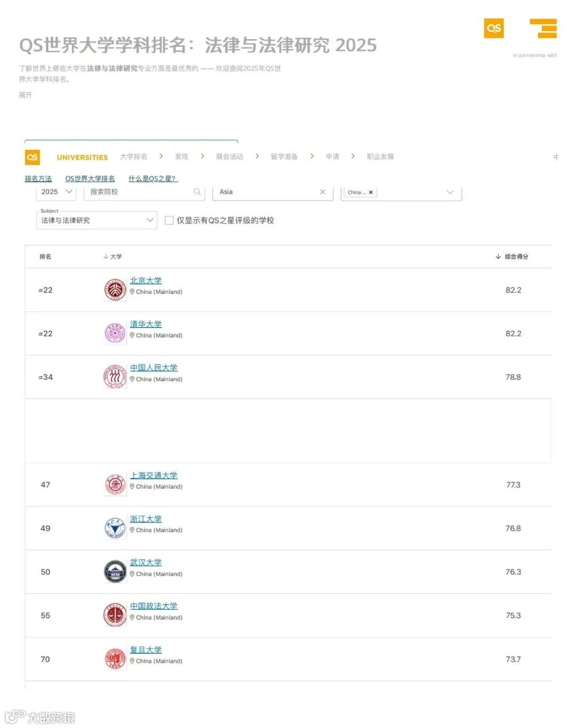Open the 职业发展 menu
The width and height of the screenshot is (576, 728).
(x=380, y=157)
